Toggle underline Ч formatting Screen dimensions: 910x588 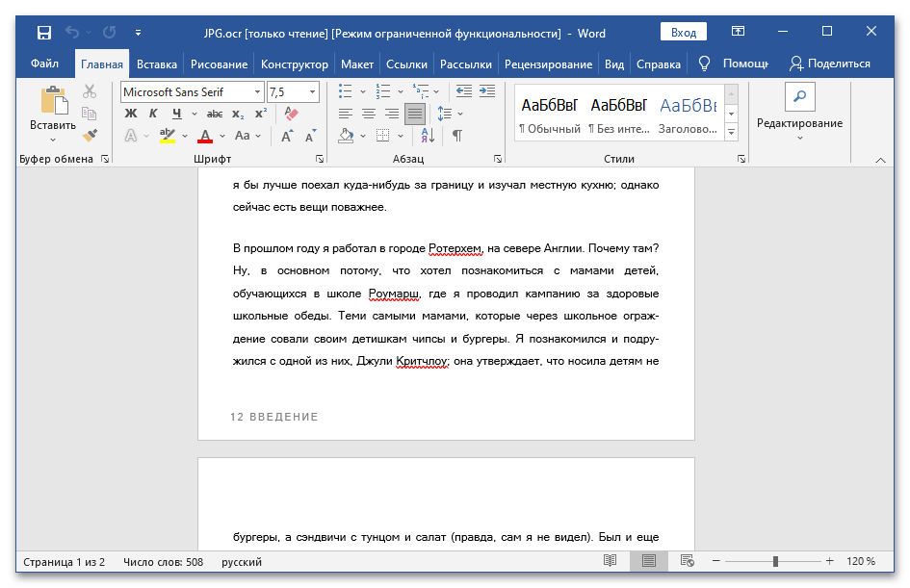[176, 114]
